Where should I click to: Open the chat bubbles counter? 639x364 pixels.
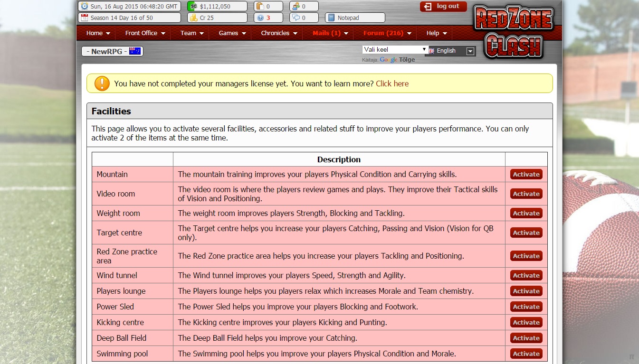(x=295, y=18)
